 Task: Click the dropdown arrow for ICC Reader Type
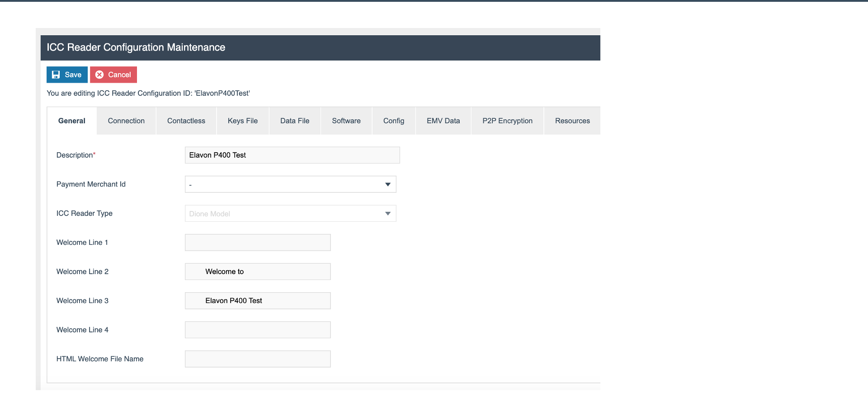pyautogui.click(x=387, y=213)
